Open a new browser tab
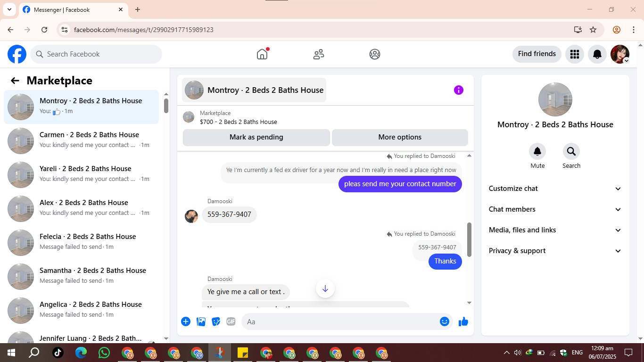Image resolution: width=644 pixels, height=362 pixels. coord(138,9)
